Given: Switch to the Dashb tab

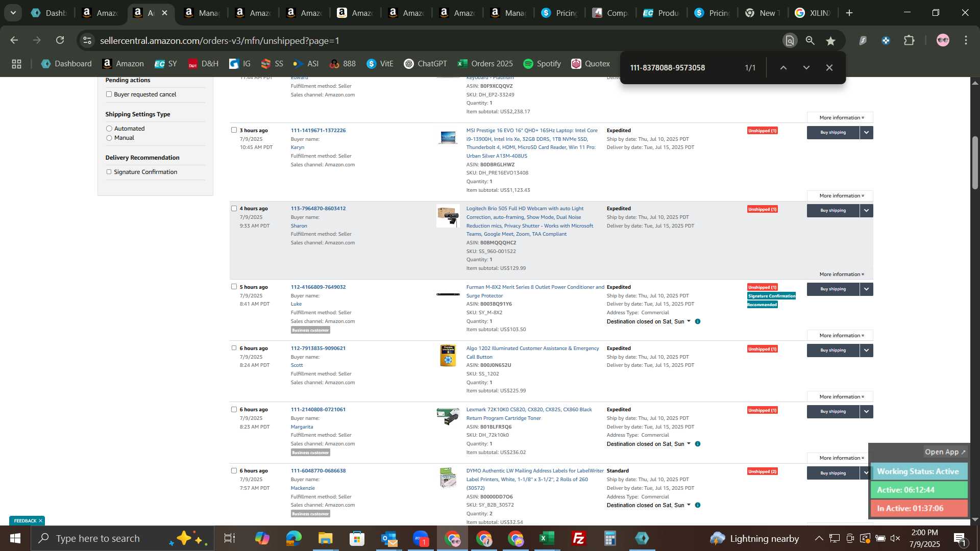Looking at the screenshot, I should pyautogui.click(x=49, y=13).
